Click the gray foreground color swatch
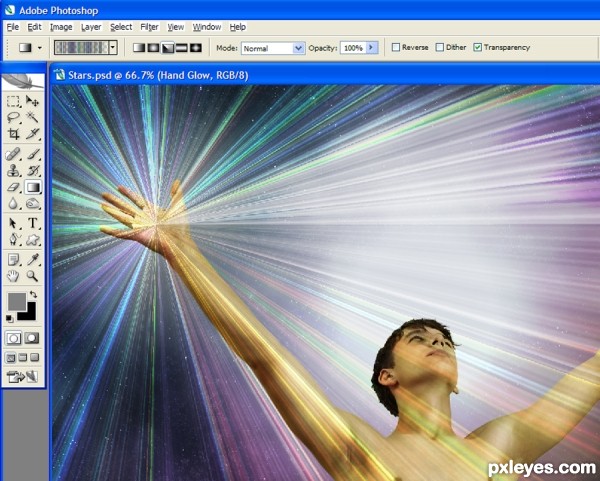Screen dimensions: 600x481 [x=17, y=301]
